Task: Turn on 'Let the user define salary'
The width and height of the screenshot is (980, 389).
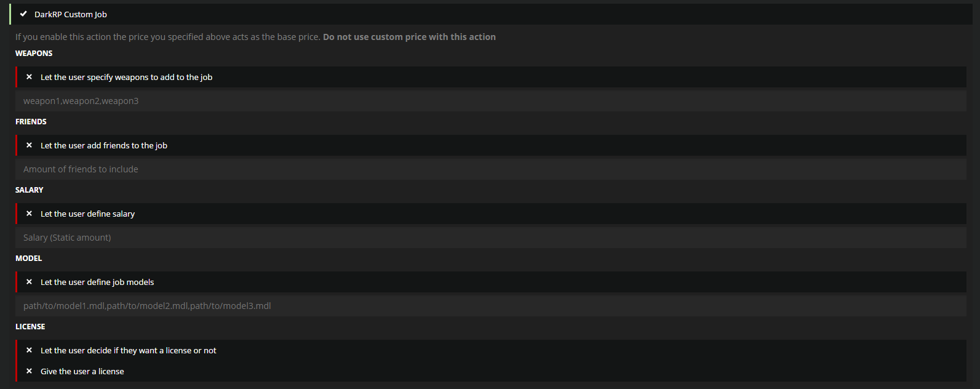Action: 87,214
